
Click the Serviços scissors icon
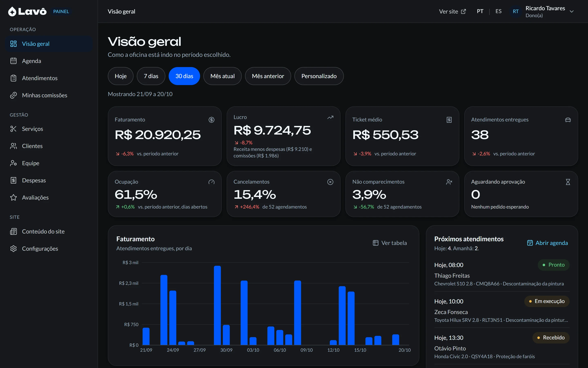tap(13, 129)
